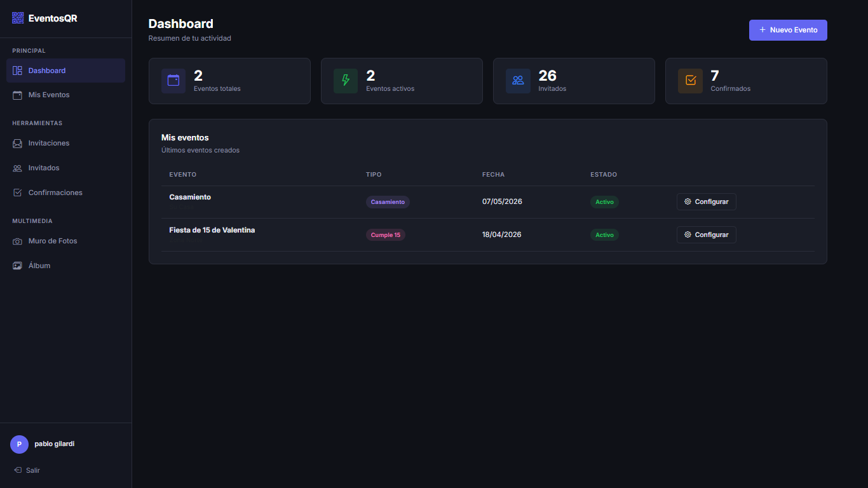Click the Nuevo Evento button
The height and width of the screenshot is (488, 868).
click(788, 30)
